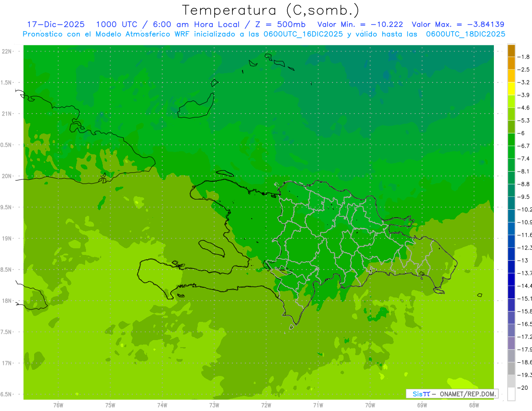Click the '-18.6' colorbar label
The height and width of the screenshot is (411, 532).
point(525,362)
